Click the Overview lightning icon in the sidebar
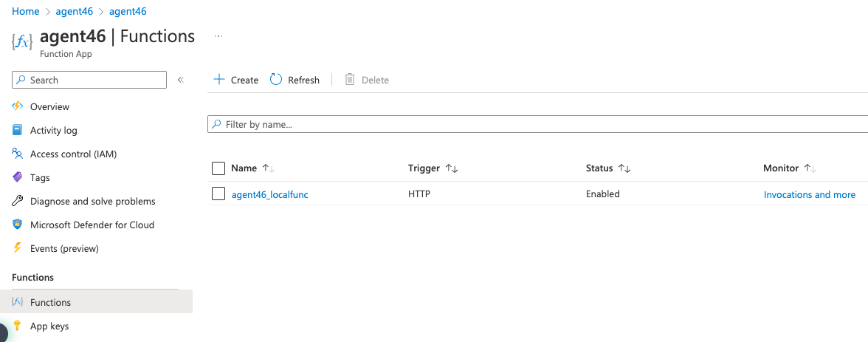The image size is (868, 342). (18, 106)
